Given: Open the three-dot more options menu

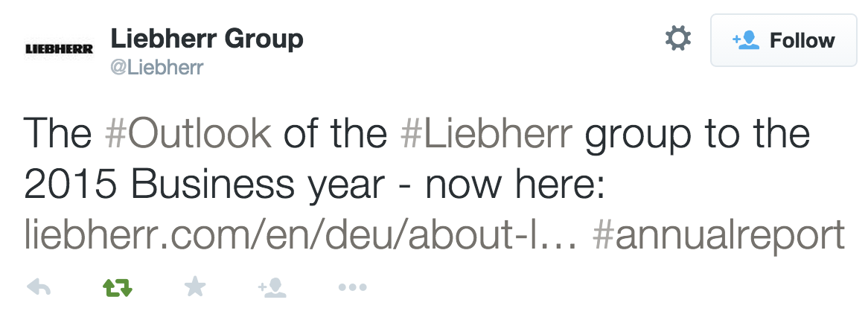Looking at the screenshot, I should coord(352,288).
